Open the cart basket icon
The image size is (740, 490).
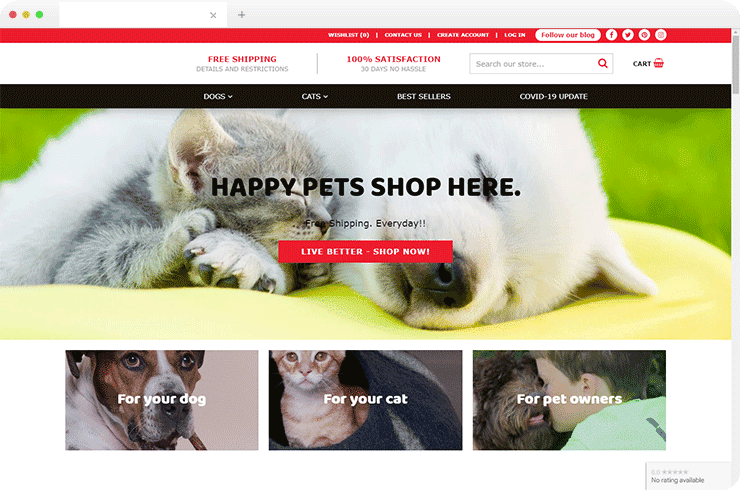click(659, 63)
